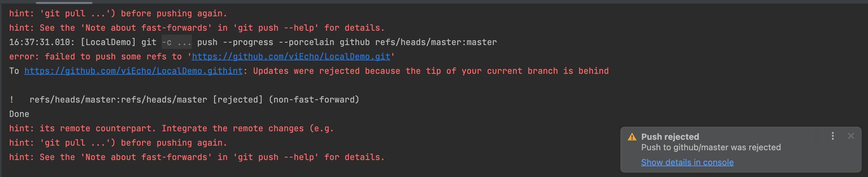Click the last hint line about fast-forwards
Image resolution: width=868 pixels, height=177 pixels.
pyautogui.click(x=196, y=157)
